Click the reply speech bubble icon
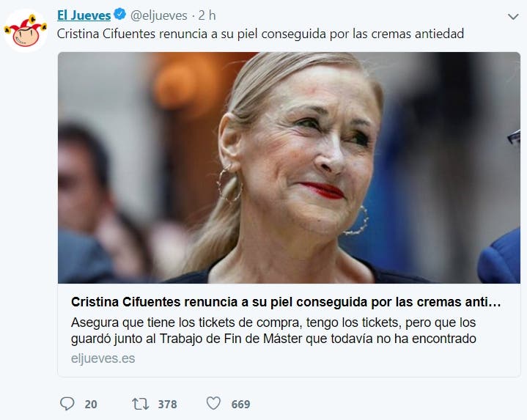This screenshot has width=527, height=420. click(x=67, y=404)
